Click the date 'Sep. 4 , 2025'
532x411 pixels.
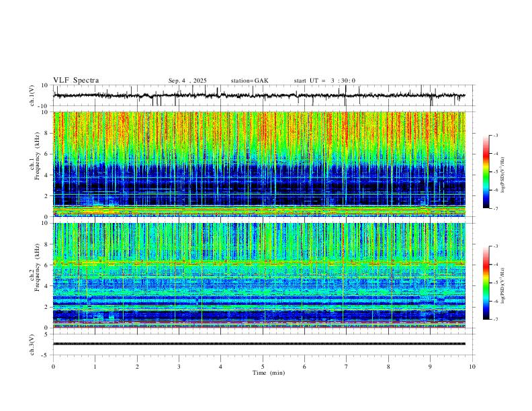click(187, 81)
